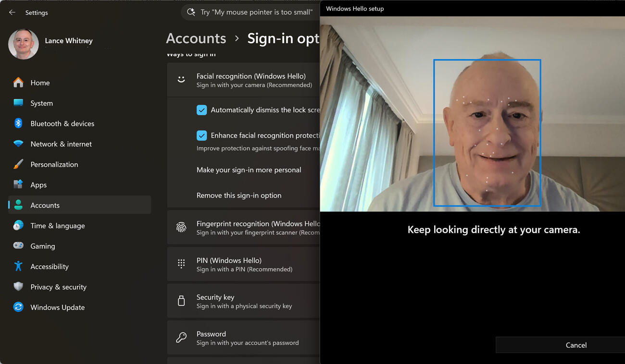Click Make your sign-in more personal
The height and width of the screenshot is (364, 625).
coord(249,170)
